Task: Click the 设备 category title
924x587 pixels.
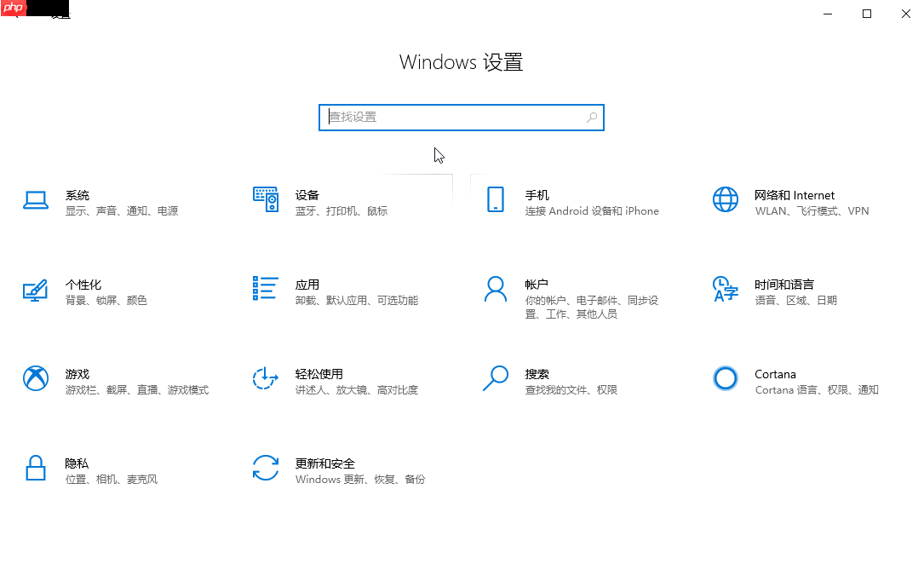Action: (x=307, y=195)
